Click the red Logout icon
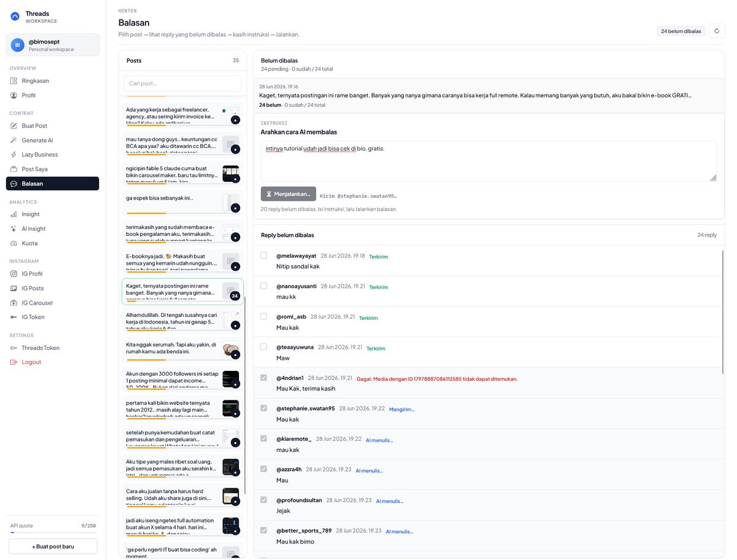This screenshot has width=737, height=560. 14,362
